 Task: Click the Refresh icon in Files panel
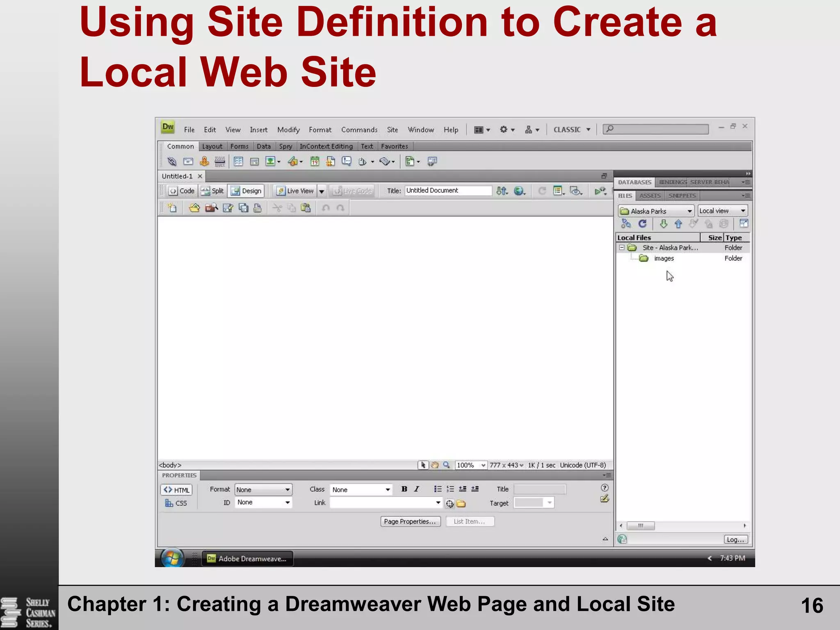[x=642, y=224]
